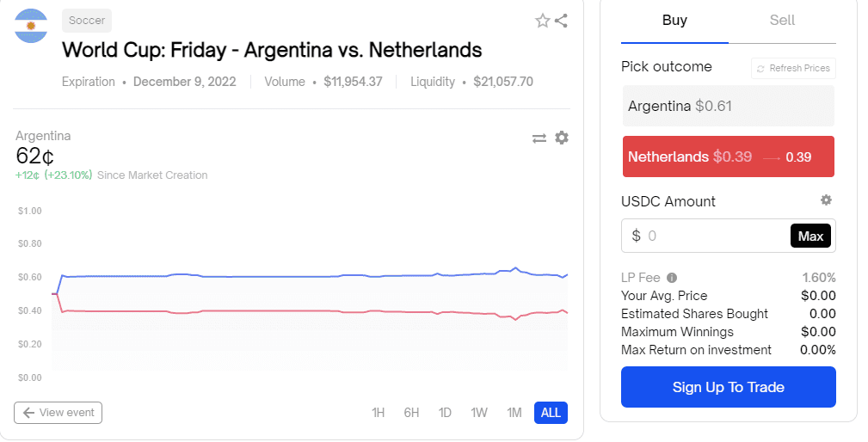Open USDC amount settings gear
Screen dimensions: 868x442
pyautogui.click(x=826, y=200)
